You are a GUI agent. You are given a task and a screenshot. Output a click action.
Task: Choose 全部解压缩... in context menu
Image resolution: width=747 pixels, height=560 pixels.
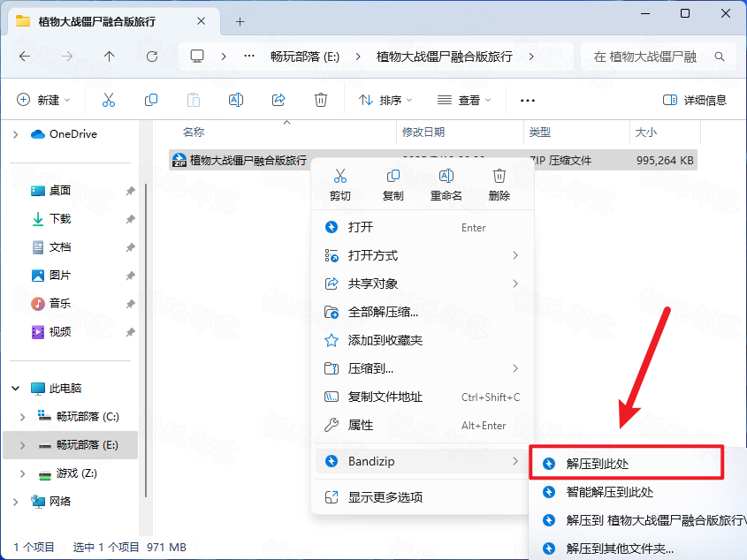pos(422,312)
